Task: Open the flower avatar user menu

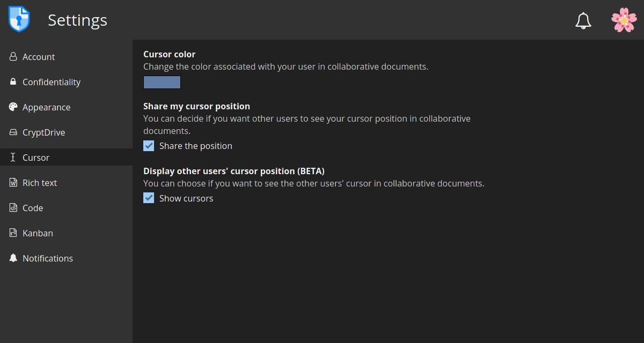Action: pos(624,20)
